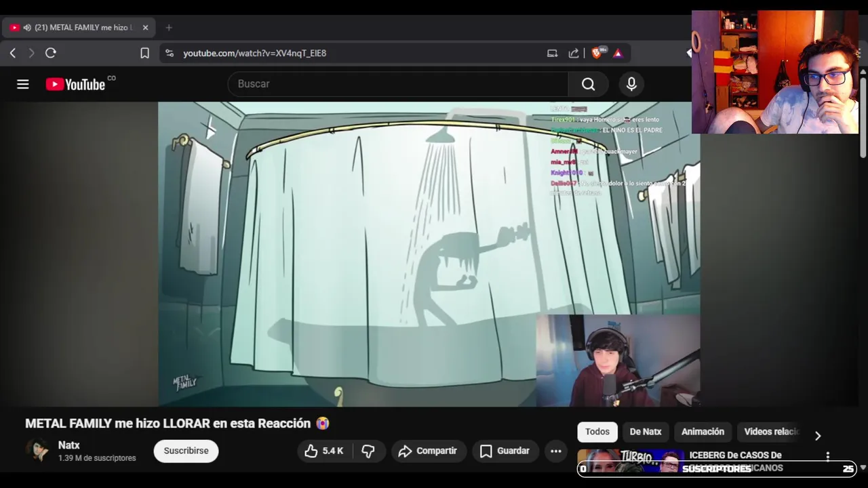The image size is (868, 488).
Task: Reload the YouTube page
Action: click(50, 53)
